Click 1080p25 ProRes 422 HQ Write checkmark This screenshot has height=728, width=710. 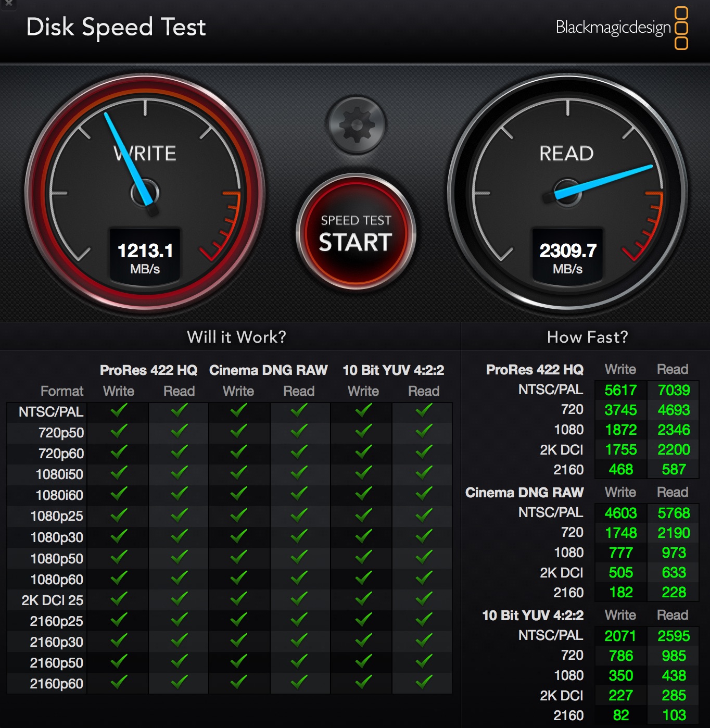coord(119,515)
